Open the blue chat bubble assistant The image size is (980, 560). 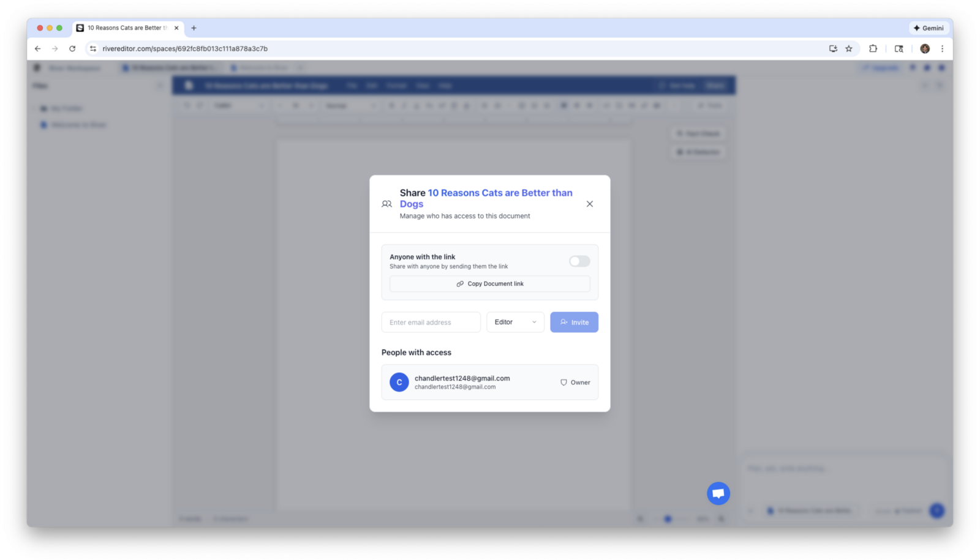[x=717, y=493]
